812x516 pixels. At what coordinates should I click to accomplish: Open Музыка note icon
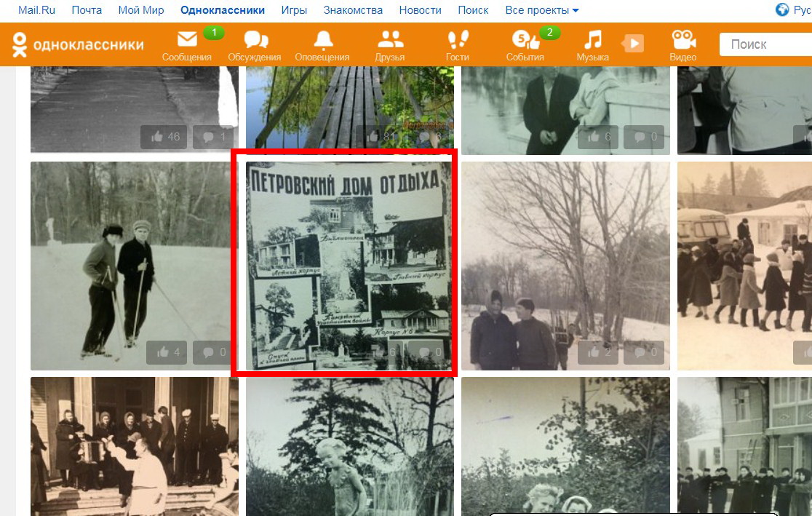tap(593, 40)
